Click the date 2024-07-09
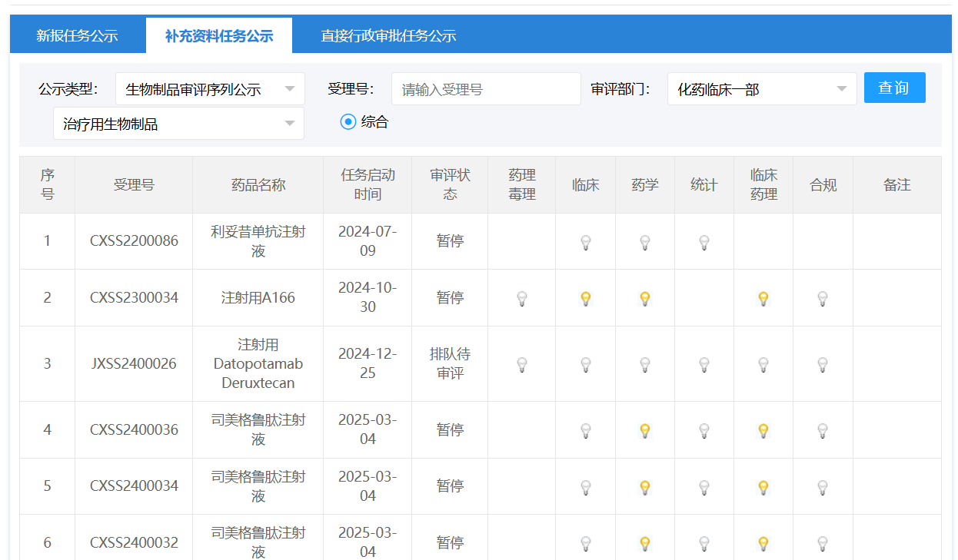Screen dimensions: 958x560 (368, 241)
